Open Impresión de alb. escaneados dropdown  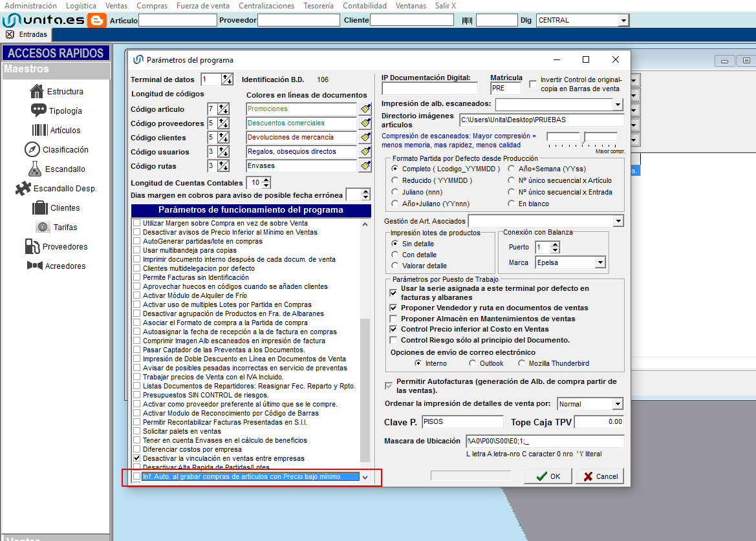point(618,105)
